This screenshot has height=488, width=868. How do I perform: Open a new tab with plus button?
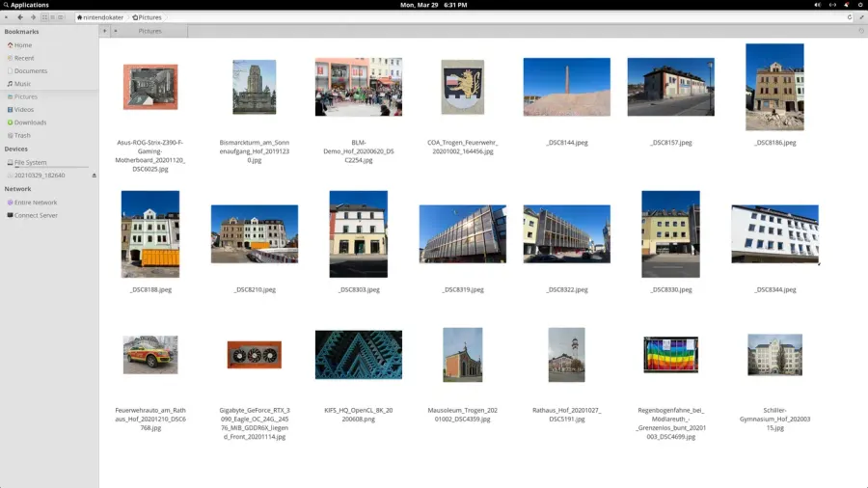coord(104,31)
